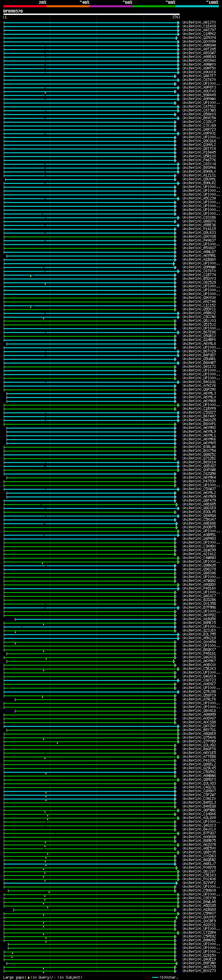Click the red 20% identity legend segment
Image resolution: width=222 pixels, height=980 pixels.
(x=25, y=6)
